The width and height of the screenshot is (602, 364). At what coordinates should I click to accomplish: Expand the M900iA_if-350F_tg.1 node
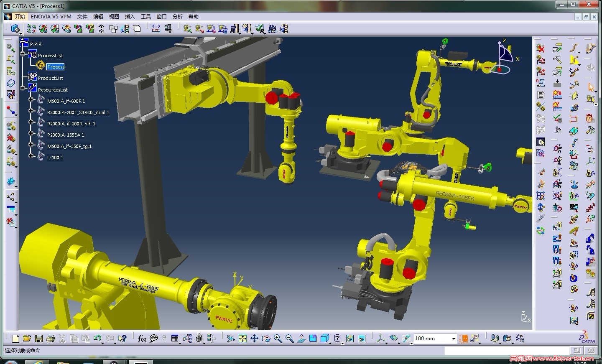31,145
